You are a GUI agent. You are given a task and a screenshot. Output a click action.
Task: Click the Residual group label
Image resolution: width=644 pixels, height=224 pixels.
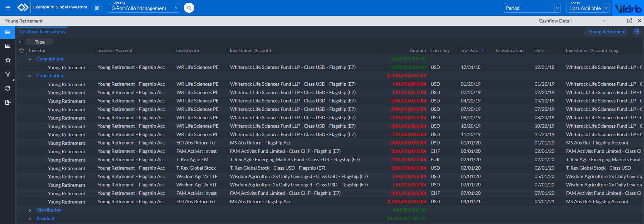(45, 218)
